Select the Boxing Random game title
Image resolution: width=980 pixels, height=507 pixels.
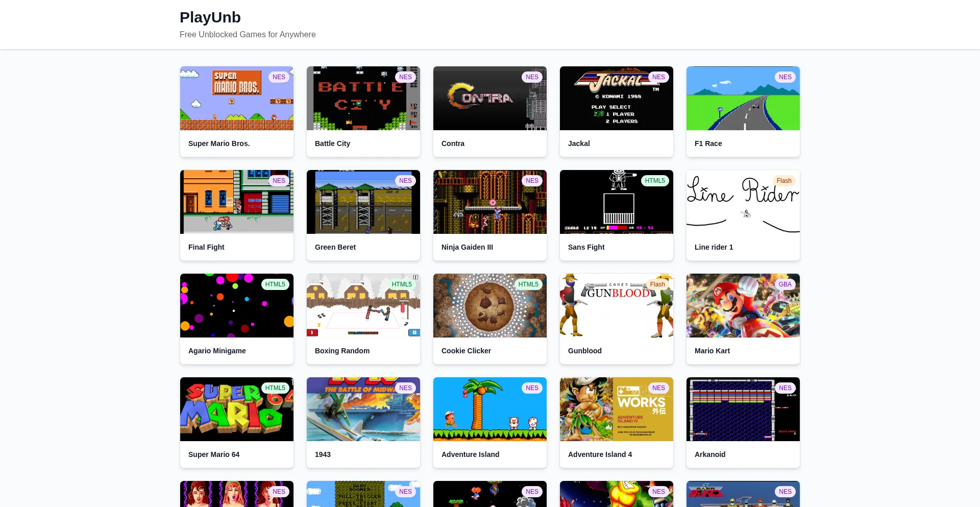(342, 351)
